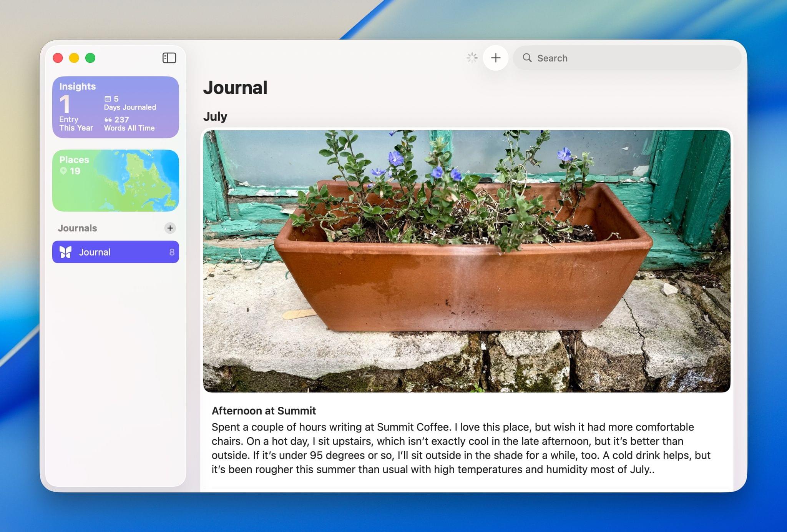Zoom the window with the green button
This screenshot has height=532, width=787.
coord(90,58)
